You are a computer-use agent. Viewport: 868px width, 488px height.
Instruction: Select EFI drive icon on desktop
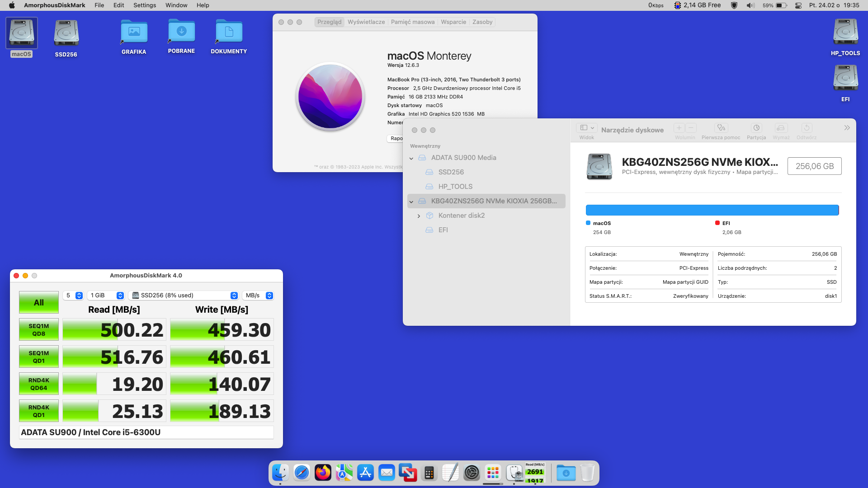coord(845,78)
